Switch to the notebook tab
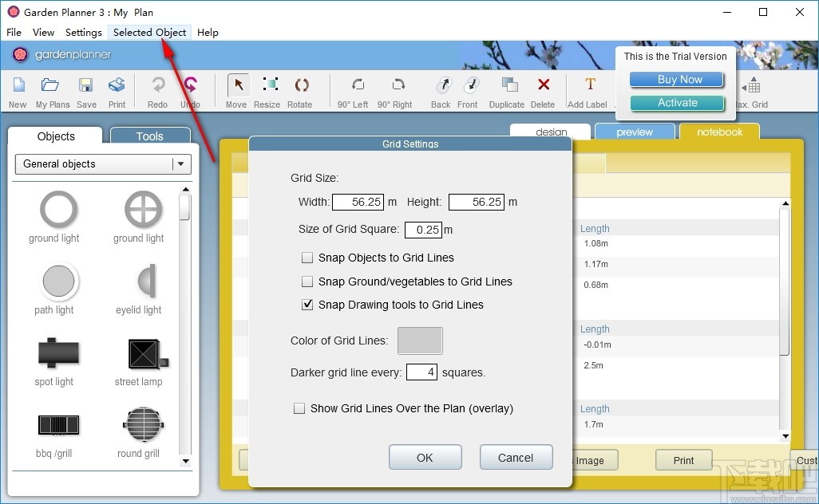Viewport: 819px width, 504px height. 720,132
